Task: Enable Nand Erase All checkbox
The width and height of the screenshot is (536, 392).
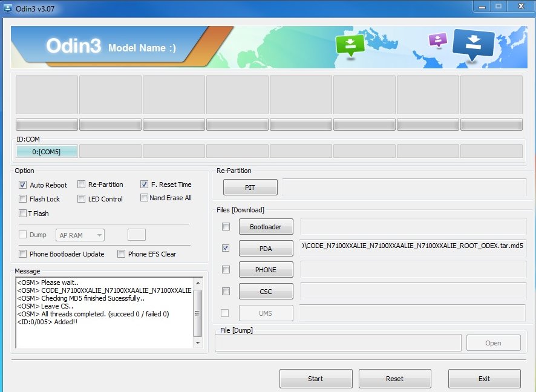Action: [145, 198]
